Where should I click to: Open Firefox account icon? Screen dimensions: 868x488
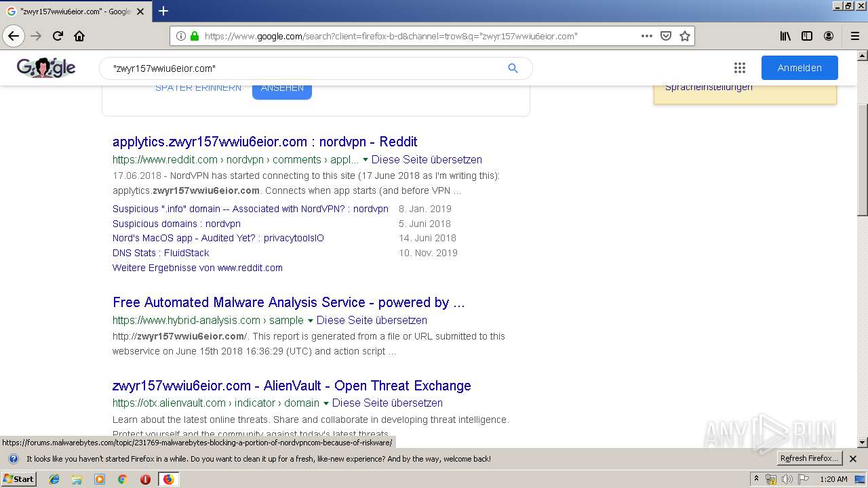[829, 36]
